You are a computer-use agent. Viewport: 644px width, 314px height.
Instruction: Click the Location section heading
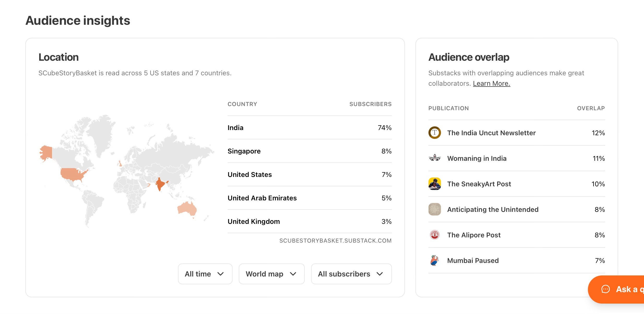tap(58, 57)
